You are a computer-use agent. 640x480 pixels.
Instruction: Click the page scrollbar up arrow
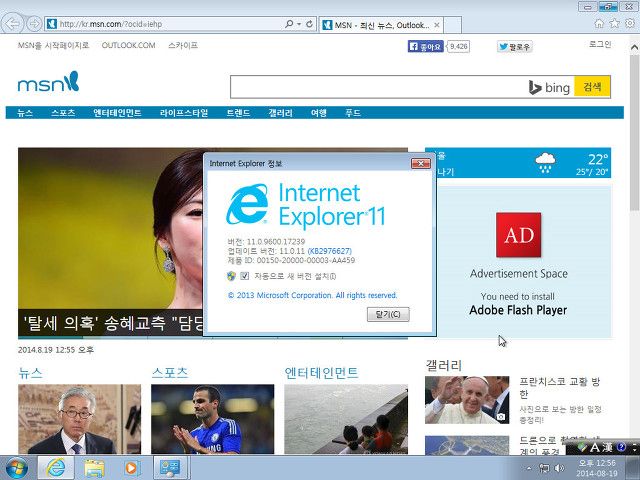[x=634, y=47]
